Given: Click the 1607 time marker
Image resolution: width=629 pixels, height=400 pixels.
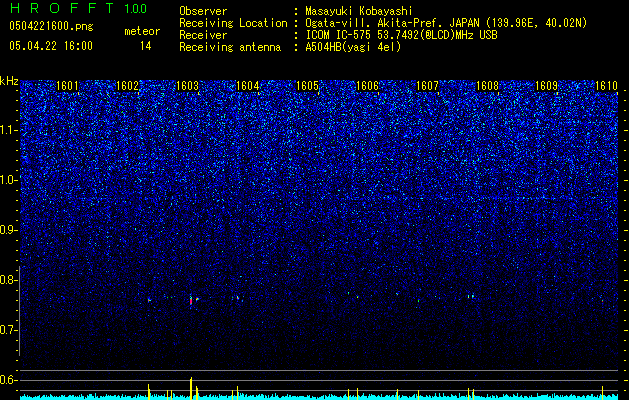Looking at the screenshot, I should (x=428, y=86).
